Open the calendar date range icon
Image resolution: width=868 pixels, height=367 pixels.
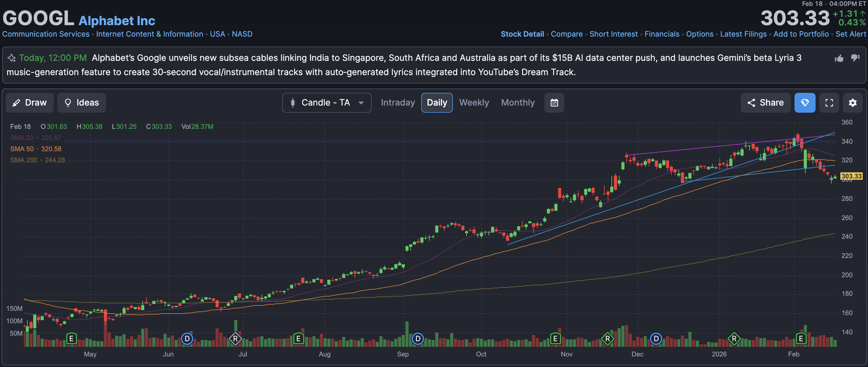pos(554,102)
